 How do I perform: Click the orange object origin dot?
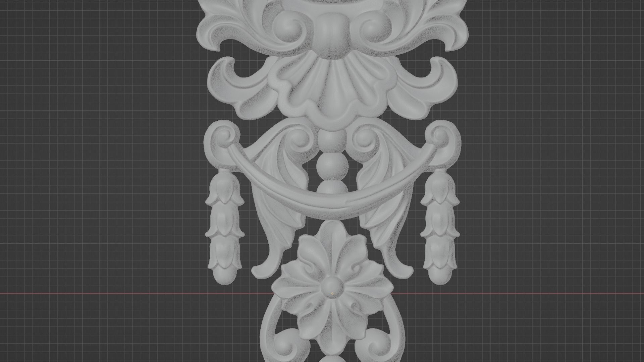coord(332,294)
